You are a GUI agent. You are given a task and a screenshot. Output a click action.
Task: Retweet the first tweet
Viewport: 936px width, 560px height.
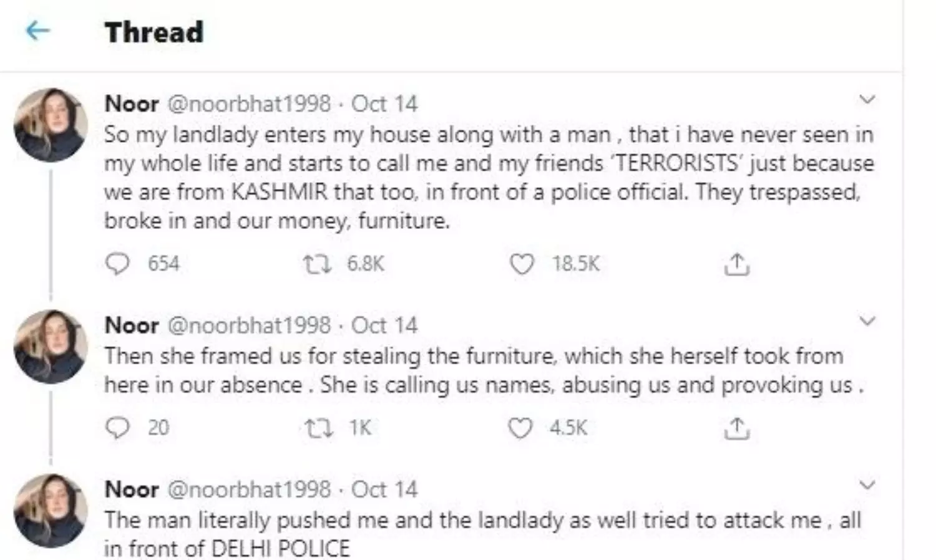coord(318,263)
